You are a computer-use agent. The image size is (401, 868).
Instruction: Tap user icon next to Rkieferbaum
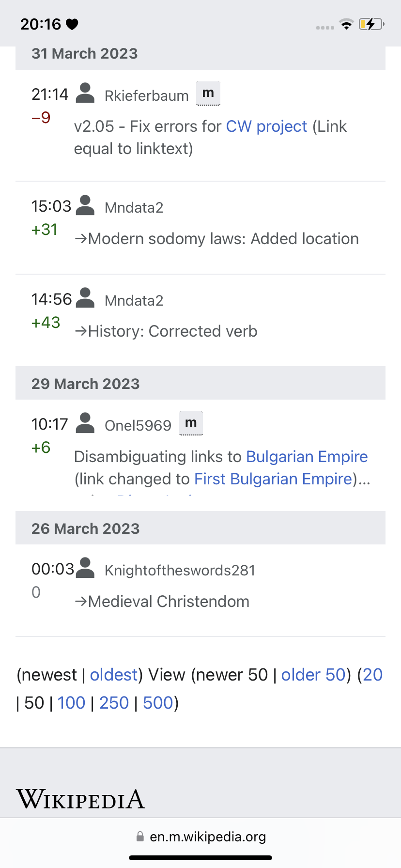85,93
